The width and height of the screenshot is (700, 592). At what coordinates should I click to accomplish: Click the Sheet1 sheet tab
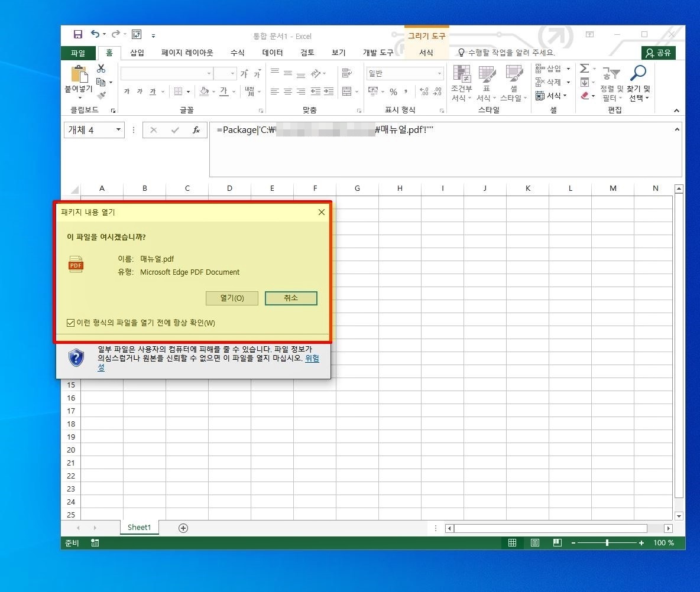coord(140,528)
